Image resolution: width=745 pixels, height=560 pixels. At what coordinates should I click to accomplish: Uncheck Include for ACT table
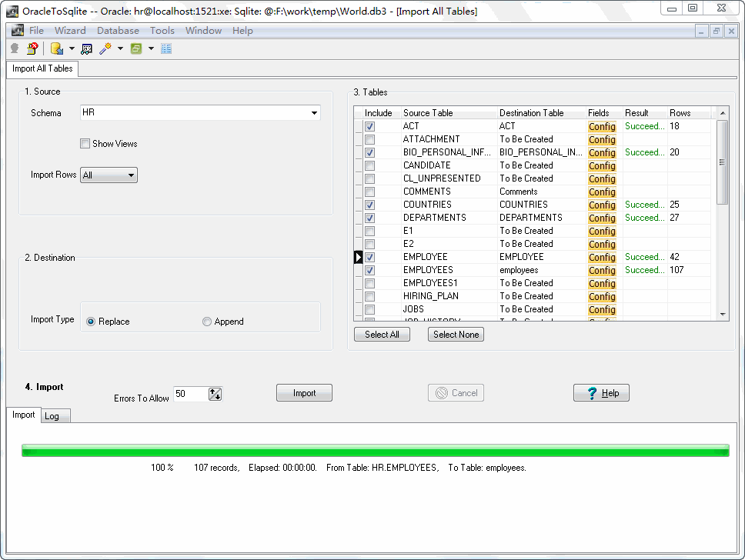click(x=369, y=126)
